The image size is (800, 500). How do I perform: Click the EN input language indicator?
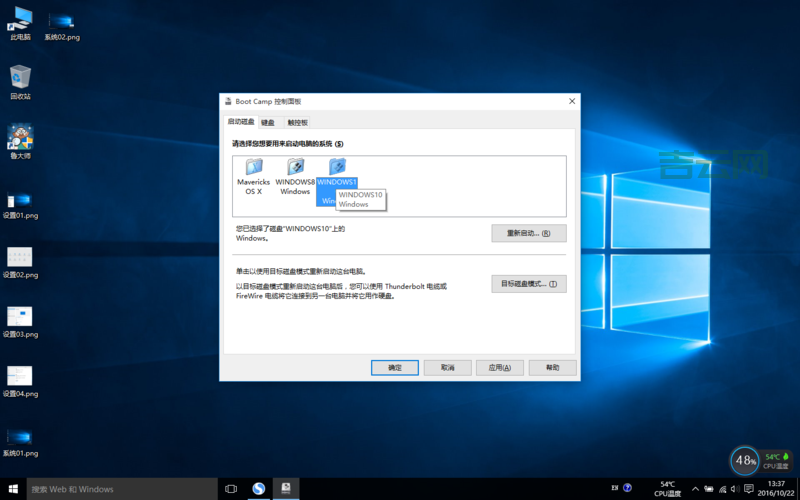[x=615, y=488]
